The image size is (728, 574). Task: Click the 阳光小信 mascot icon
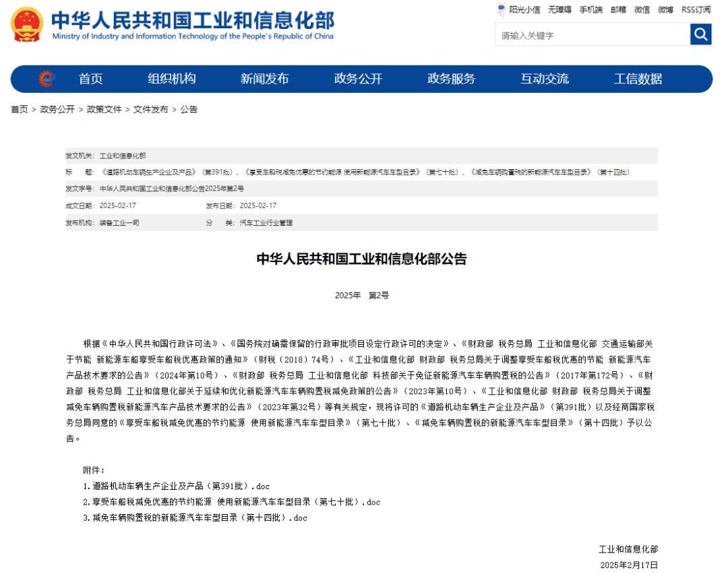[501, 9]
